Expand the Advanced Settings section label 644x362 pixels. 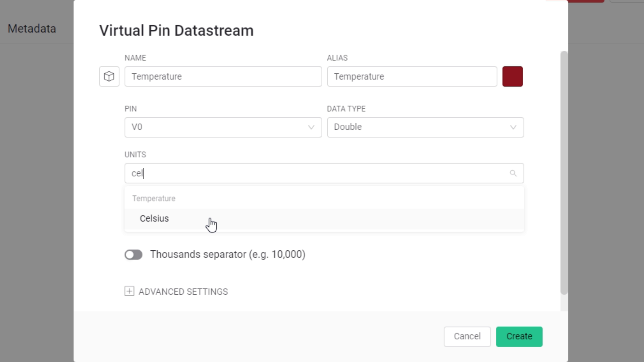coord(183,292)
